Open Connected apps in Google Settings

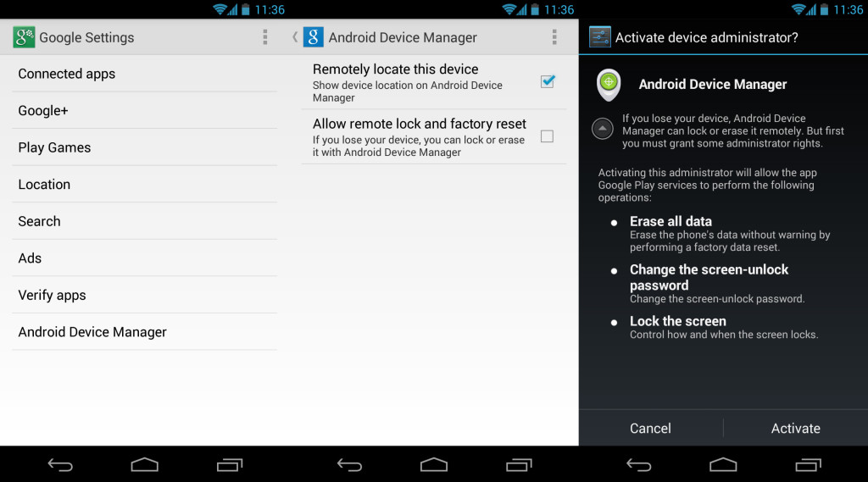click(x=144, y=74)
